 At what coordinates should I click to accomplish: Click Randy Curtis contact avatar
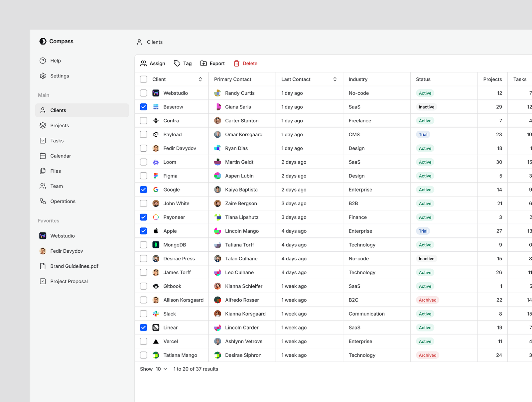218,93
